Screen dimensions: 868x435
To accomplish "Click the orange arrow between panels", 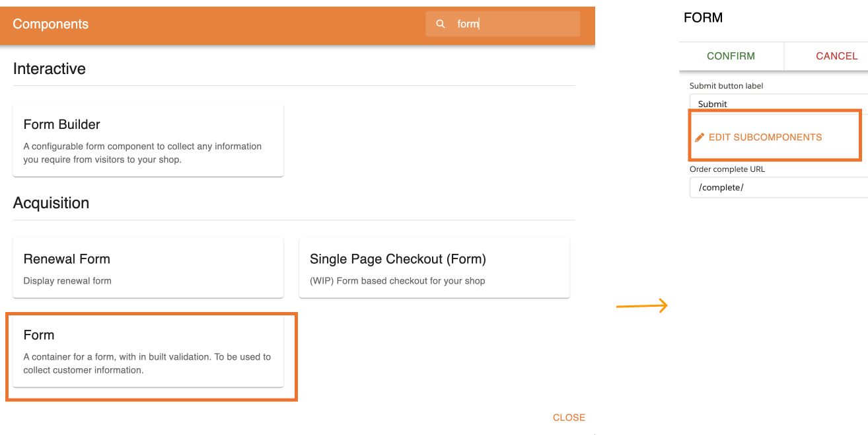I will tap(642, 306).
